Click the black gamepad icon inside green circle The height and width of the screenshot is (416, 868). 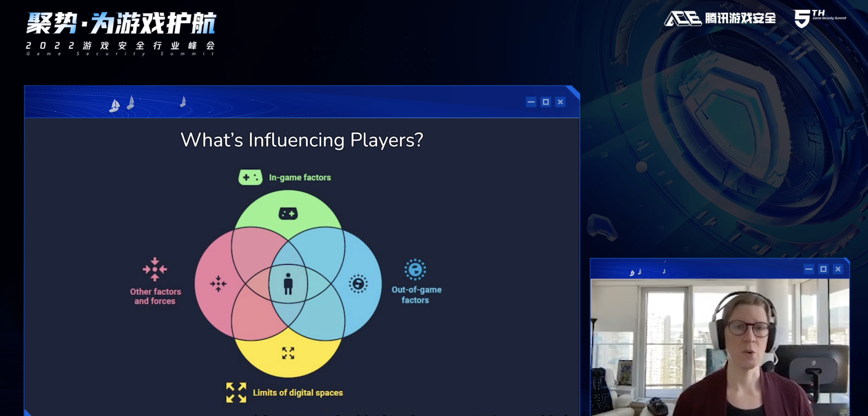pyautogui.click(x=288, y=214)
